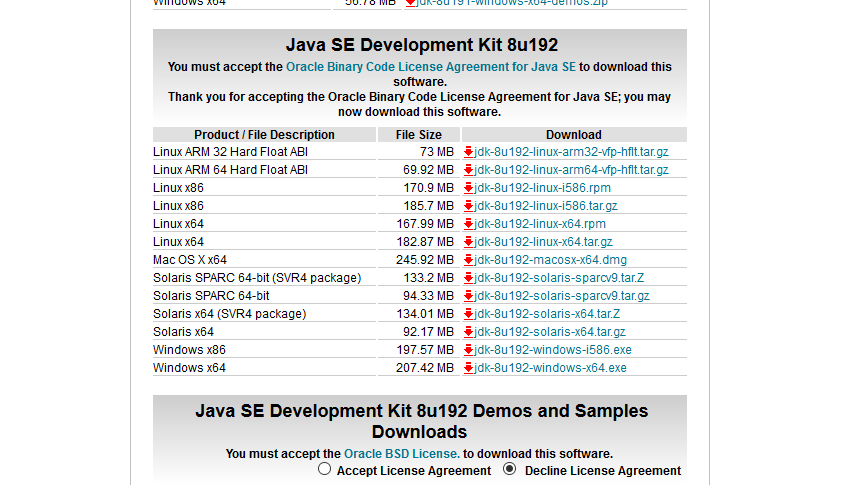This screenshot has height=485, width=849.
Task: Download jdk-8u192-linux-x64.tar.gz file
Action: [543, 242]
